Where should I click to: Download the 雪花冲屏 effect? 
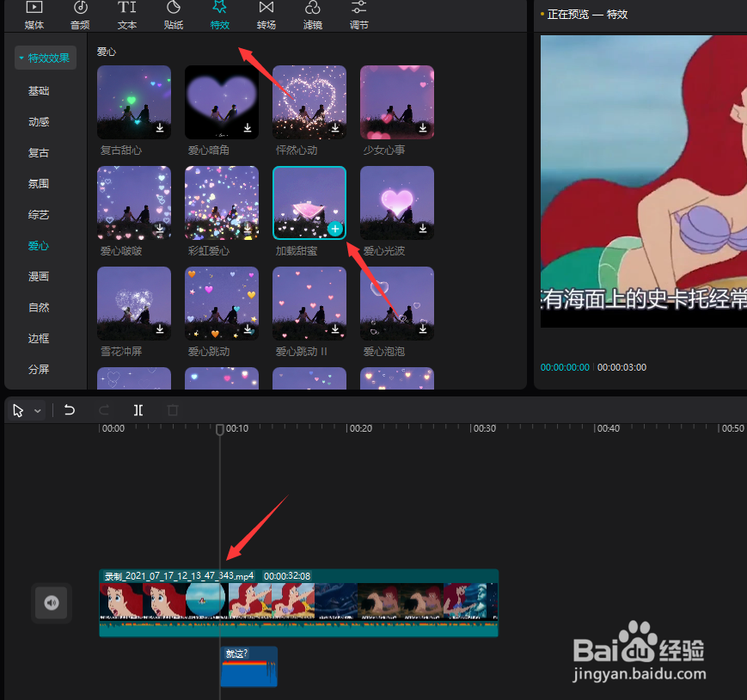(160, 329)
